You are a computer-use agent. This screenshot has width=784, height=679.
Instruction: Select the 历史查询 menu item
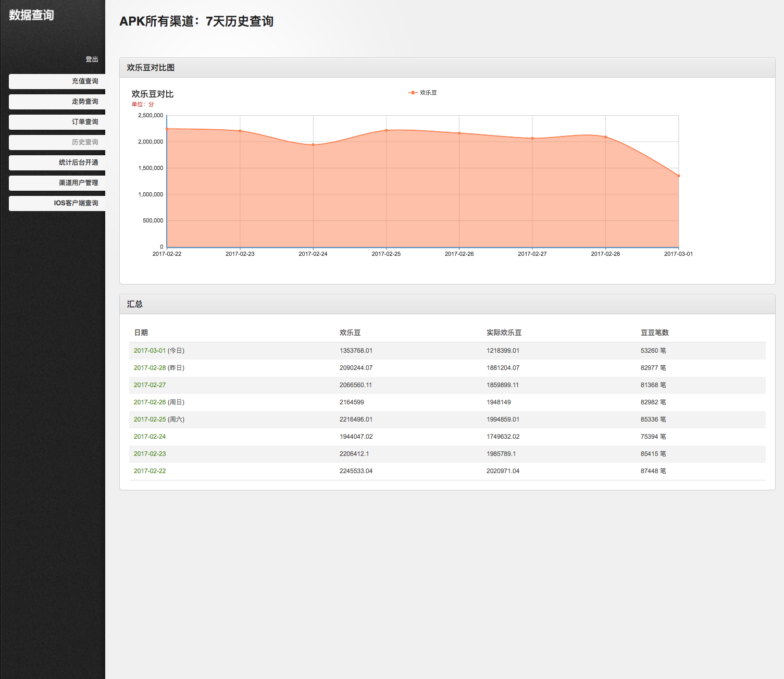(57, 142)
